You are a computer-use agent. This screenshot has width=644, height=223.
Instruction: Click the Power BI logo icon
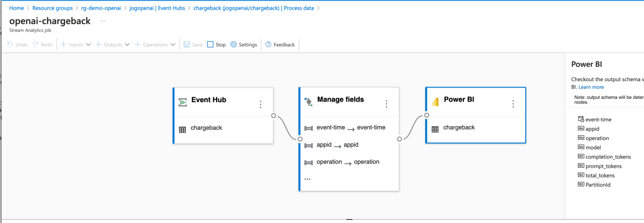(435, 100)
